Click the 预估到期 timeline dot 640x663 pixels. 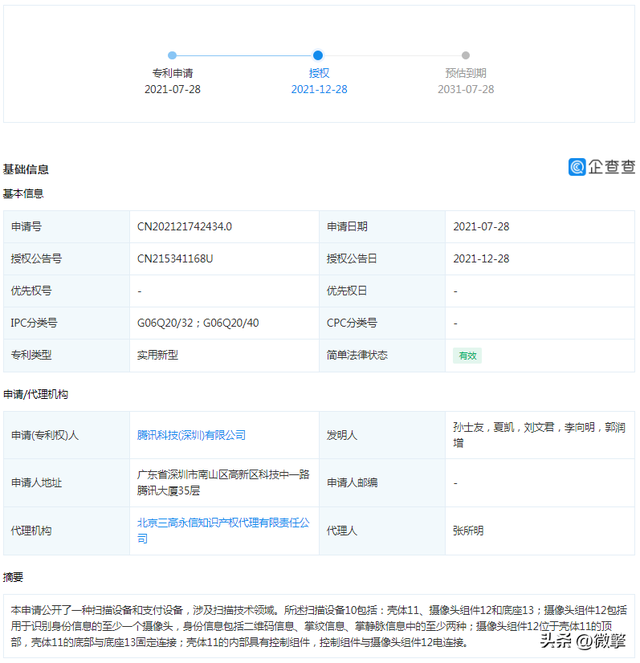[x=465, y=55]
